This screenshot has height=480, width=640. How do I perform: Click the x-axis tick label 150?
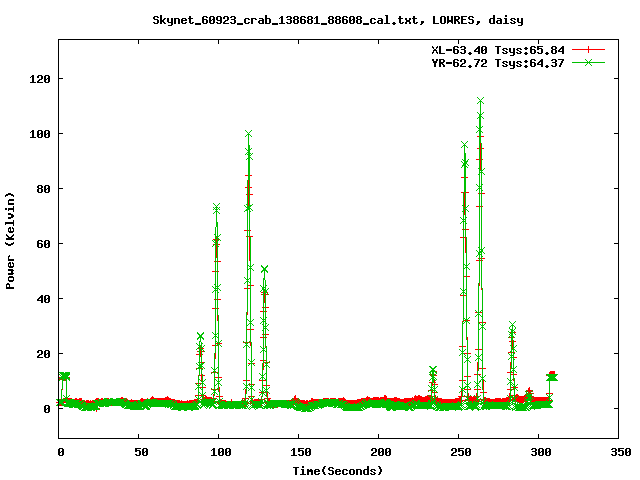[x=301, y=452]
